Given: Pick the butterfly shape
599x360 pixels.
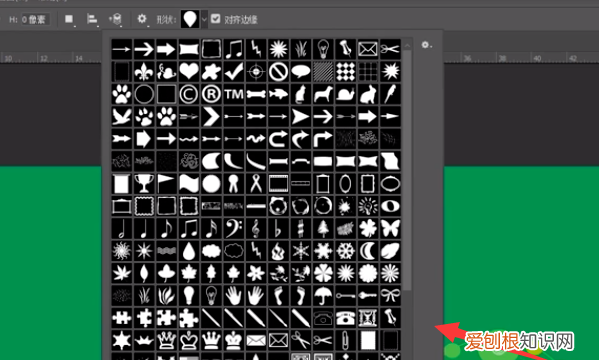Looking at the screenshot, I should tap(390, 228).
